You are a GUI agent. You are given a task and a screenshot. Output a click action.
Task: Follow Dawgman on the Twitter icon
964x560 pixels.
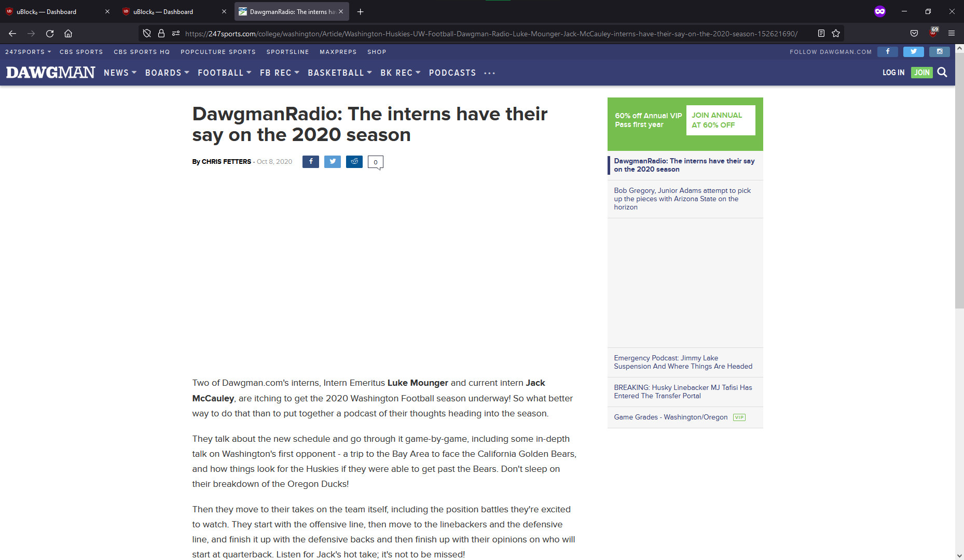pyautogui.click(x=913, y=52)
